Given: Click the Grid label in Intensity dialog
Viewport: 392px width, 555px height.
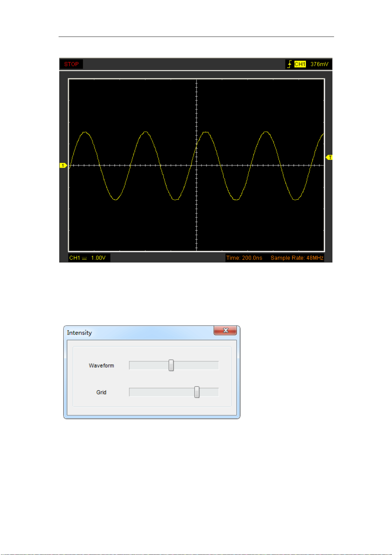Looking at the screenshot, I should click(101, 392).
